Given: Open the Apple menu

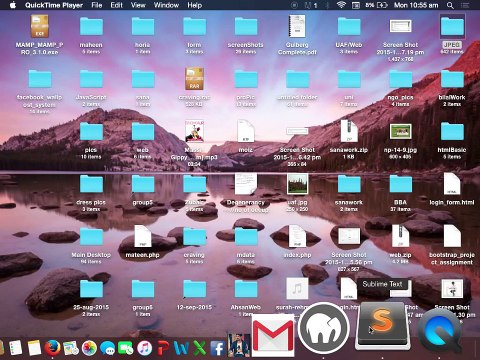Looking at the screenshot, I should tap(13, 5).
